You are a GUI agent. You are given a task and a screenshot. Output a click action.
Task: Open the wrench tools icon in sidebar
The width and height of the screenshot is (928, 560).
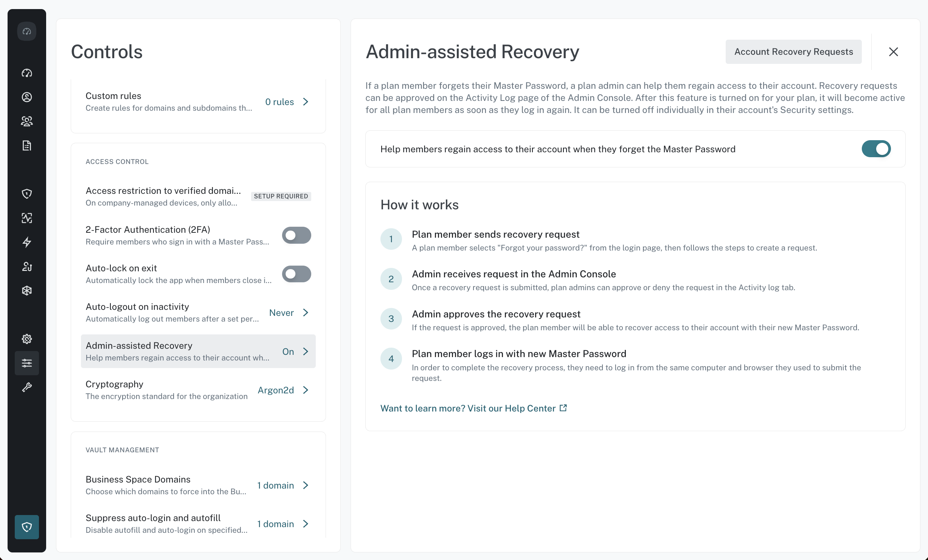click(26, 387)
